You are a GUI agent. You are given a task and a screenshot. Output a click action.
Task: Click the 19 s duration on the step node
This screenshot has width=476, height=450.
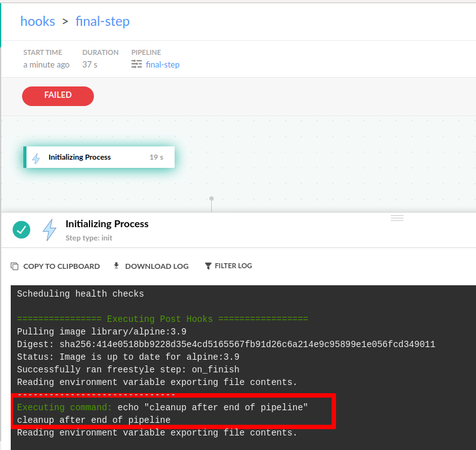point(156,157)
